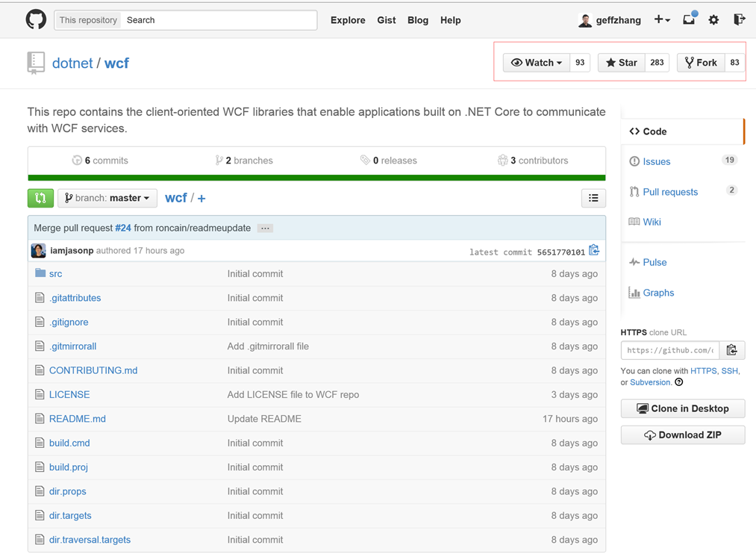Viewport: 756px width, 554px height.
Task: Open pull request #24 link
Action: (x=123, y=228)
